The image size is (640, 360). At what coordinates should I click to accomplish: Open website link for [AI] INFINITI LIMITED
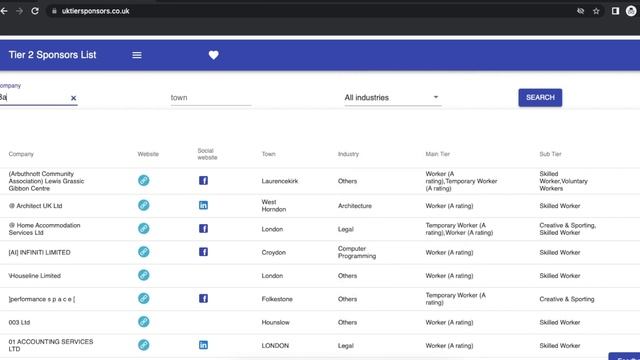tap(144, 252)
